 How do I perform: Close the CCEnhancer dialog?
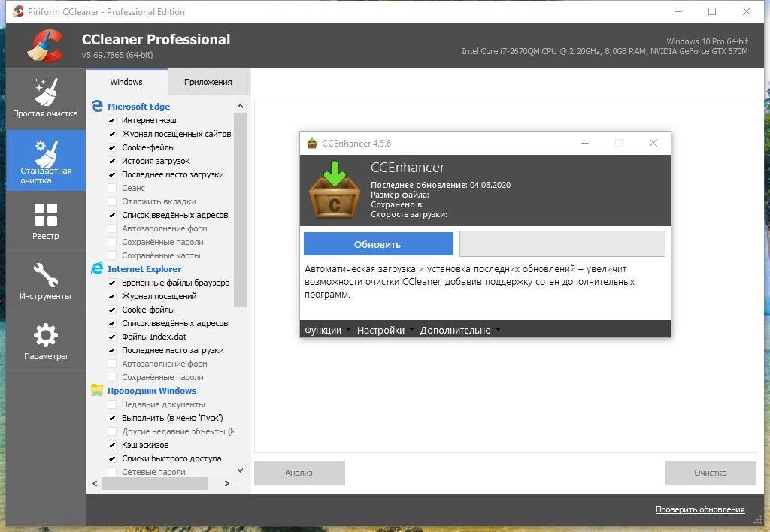tap(653, 143)
